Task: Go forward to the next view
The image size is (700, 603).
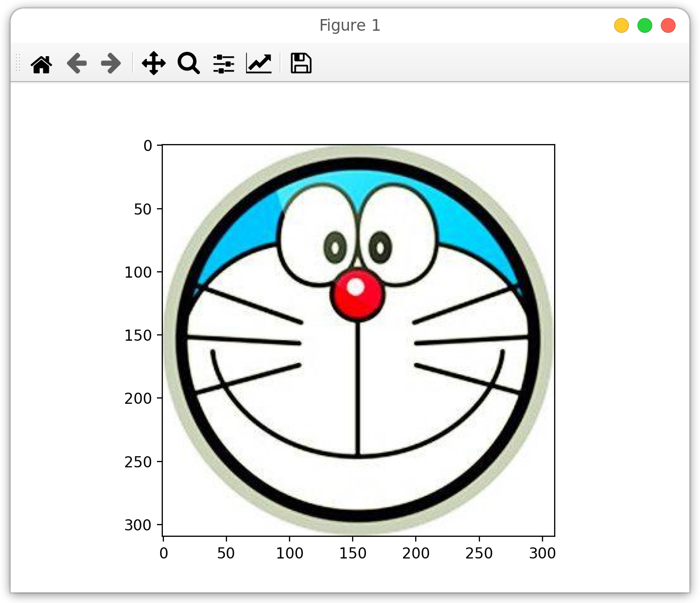Action: click(x=111, y=64)
